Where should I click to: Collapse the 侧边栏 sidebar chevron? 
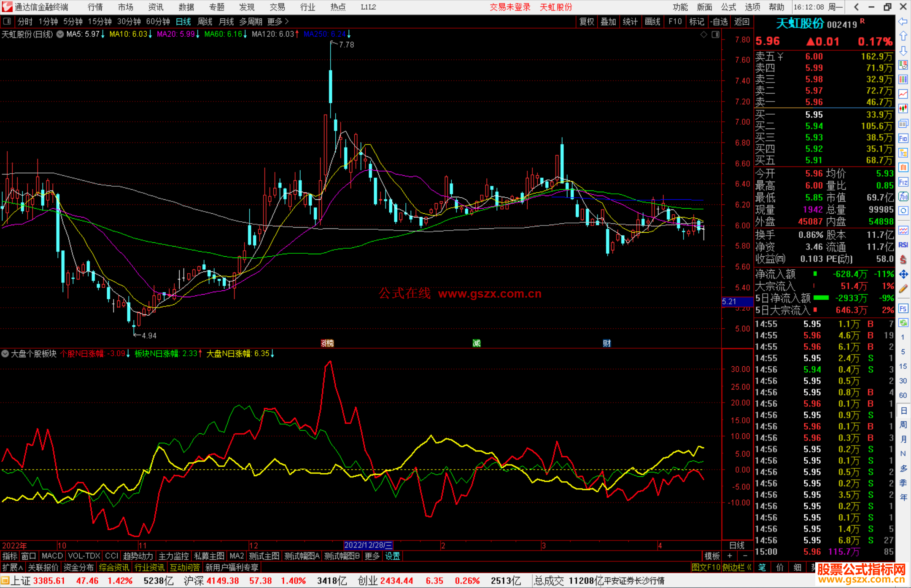pyautogui.click(x=749, y=567)
